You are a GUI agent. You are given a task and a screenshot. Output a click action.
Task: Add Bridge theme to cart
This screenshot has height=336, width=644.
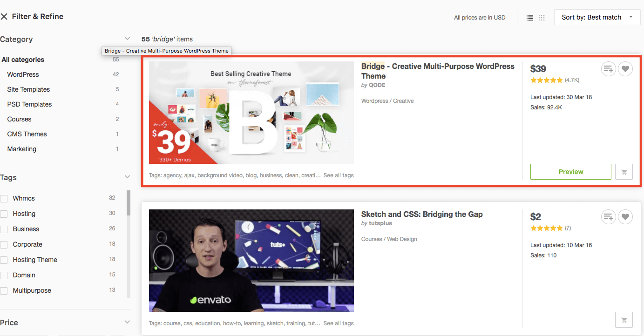pyautogui.click(x=624, y=172)
